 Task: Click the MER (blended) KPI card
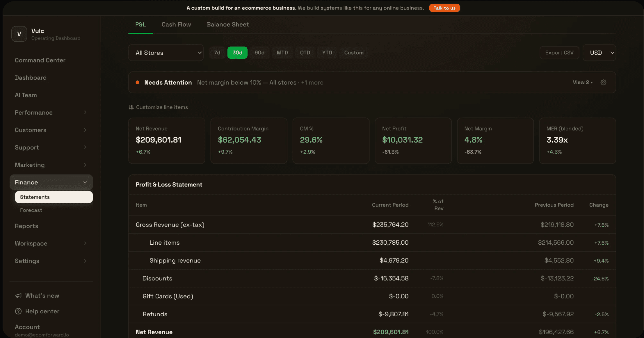pos(577,141)
